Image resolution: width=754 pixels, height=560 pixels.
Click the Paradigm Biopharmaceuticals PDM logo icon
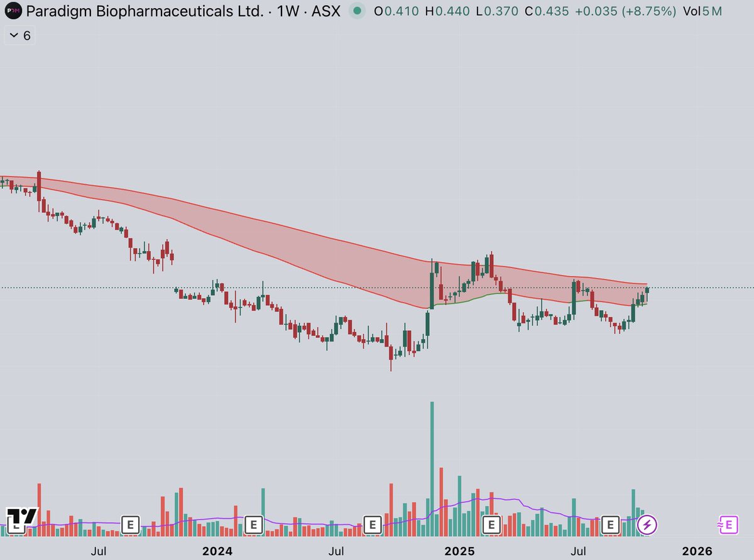[13, 11]
